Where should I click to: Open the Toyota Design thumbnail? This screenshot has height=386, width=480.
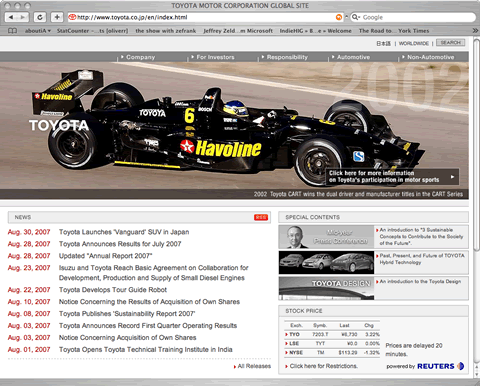coord(326,288)
